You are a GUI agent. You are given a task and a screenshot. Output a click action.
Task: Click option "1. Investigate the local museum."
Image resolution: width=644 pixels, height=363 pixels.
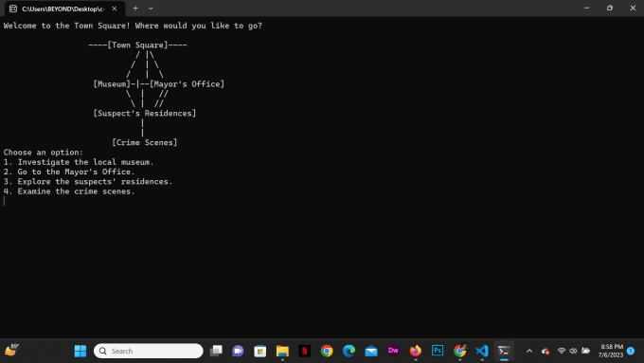(79, 162)
